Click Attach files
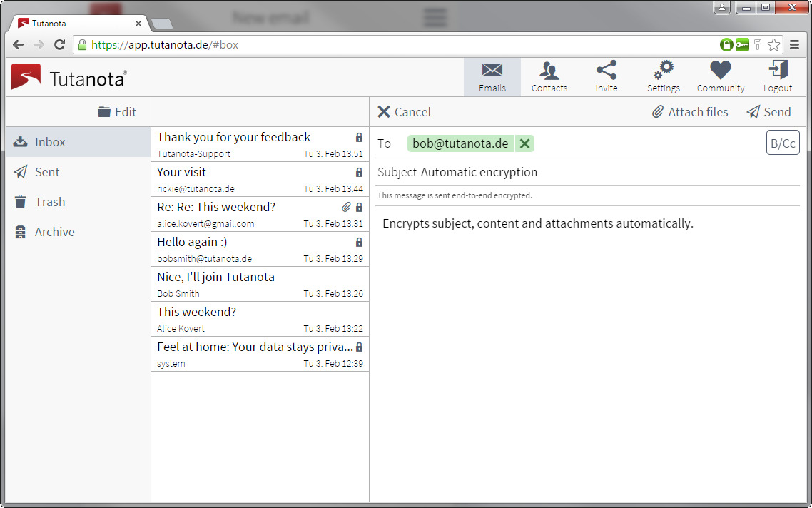This screenshot has height=508, width=812. click(x=690, y=112)
